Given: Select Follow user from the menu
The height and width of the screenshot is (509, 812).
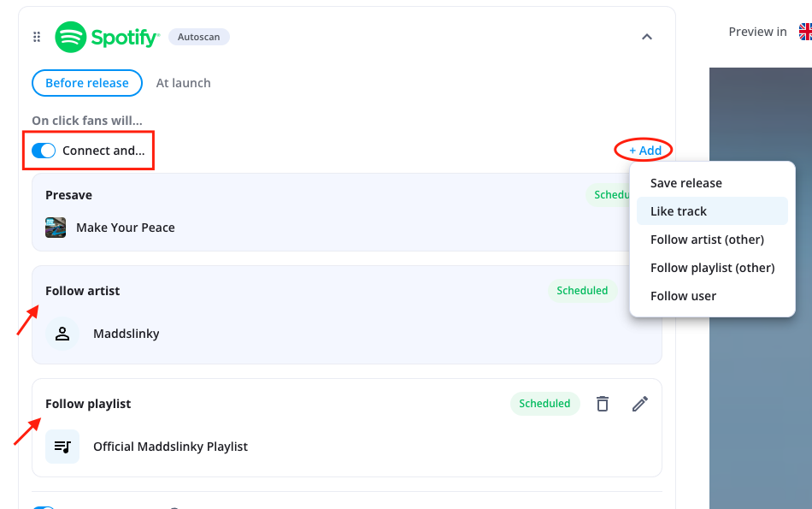Looking at the screenshot, I should (683, 296).
